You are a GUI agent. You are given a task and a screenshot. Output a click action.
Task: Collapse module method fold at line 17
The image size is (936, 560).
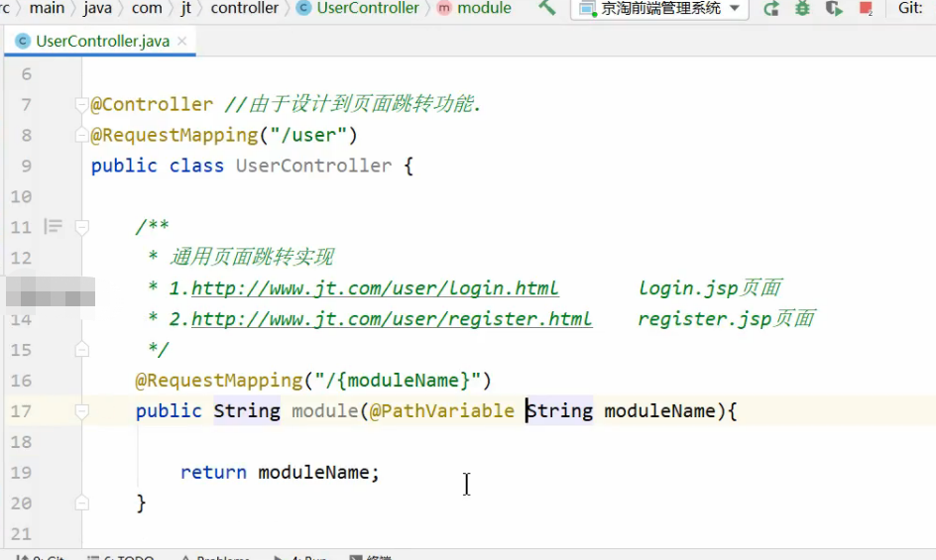coord(81,410)
